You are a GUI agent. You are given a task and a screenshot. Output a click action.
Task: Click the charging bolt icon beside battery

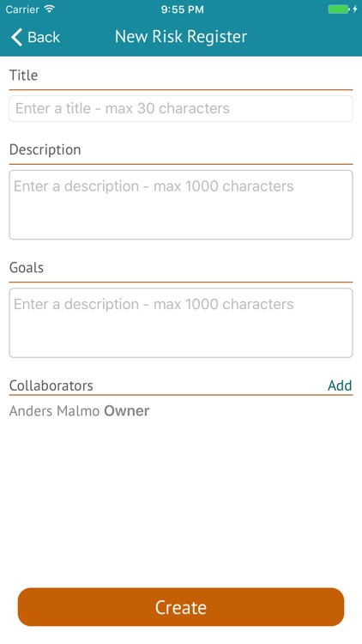tap(355, 9)
